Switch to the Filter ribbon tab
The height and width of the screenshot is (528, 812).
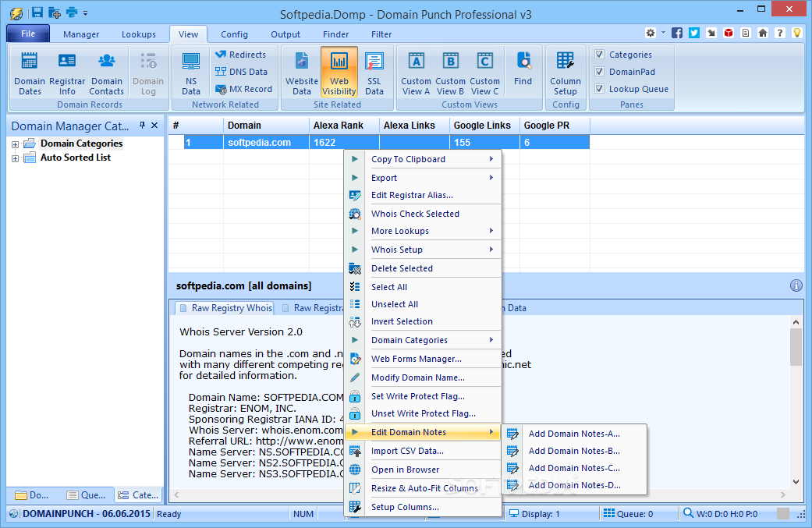381,34
